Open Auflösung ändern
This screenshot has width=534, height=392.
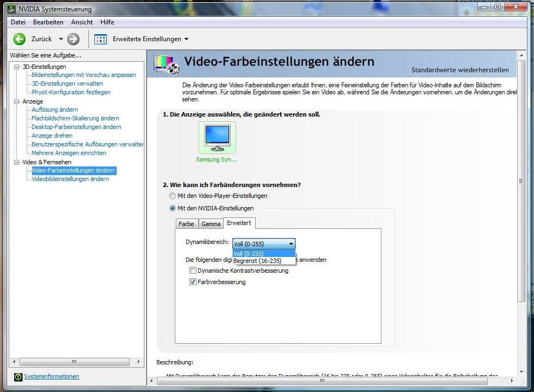(x=54, y=110)
